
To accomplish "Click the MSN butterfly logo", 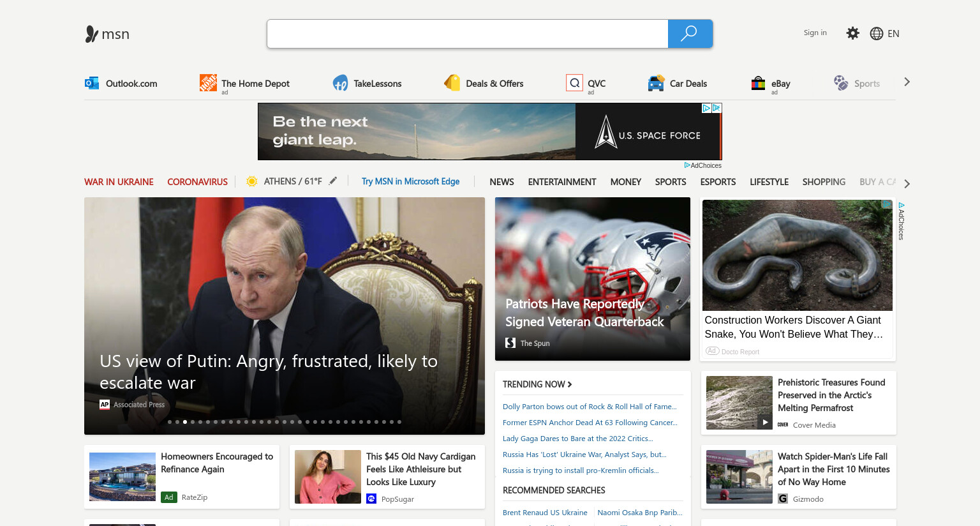I will click(92, 34).
